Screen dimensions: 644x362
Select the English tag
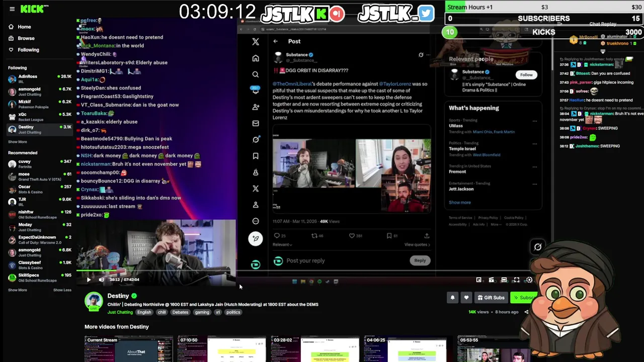pyautogui.click(x=144, y=312)
